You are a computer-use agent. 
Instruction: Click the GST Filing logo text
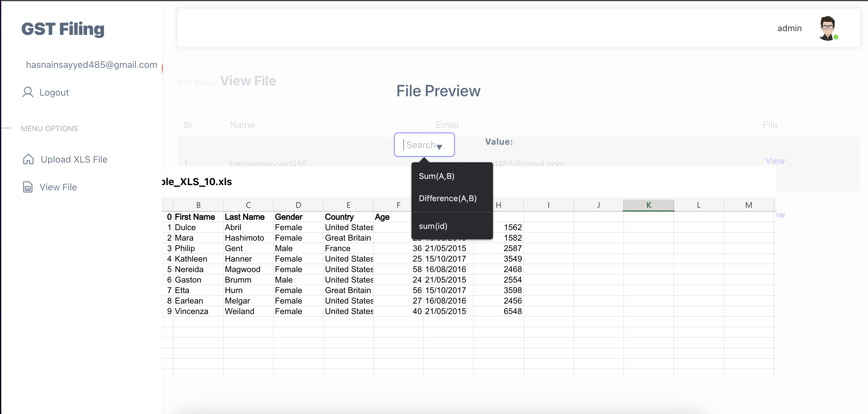(x=63, y=29)
